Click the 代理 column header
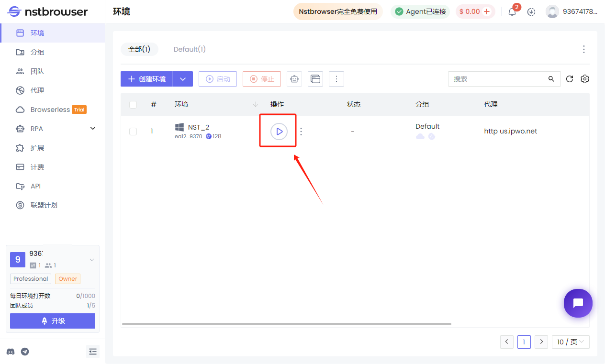Viewport: 605px width, 364px height. point(491,104)
